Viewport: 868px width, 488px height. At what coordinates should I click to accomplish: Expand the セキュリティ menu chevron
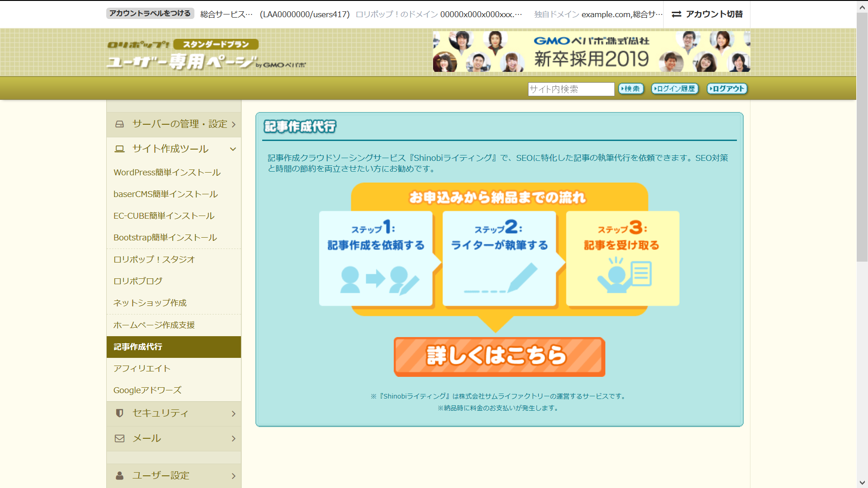(233, 413)
